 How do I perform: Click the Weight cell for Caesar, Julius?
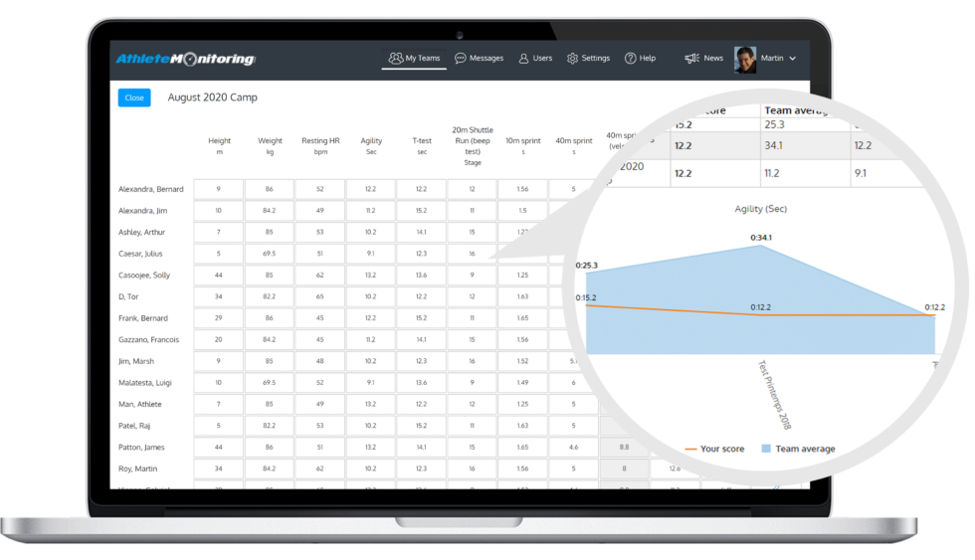pos(270,254)
